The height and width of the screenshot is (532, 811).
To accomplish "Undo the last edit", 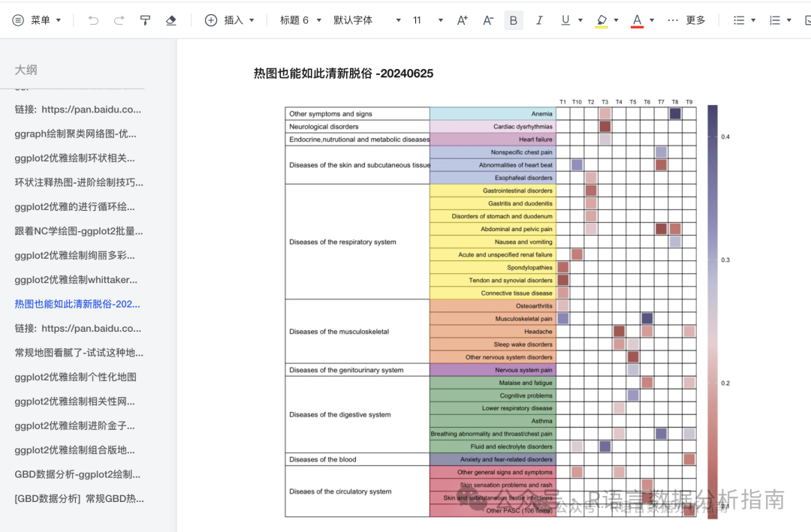I will pyautogui.click(x=93, y=20).
